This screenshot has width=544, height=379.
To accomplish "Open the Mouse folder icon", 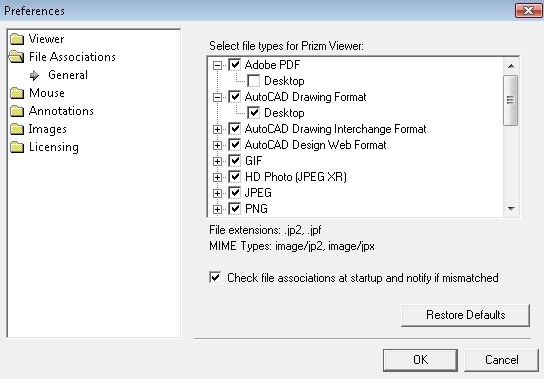I will (x=17, y=93).
